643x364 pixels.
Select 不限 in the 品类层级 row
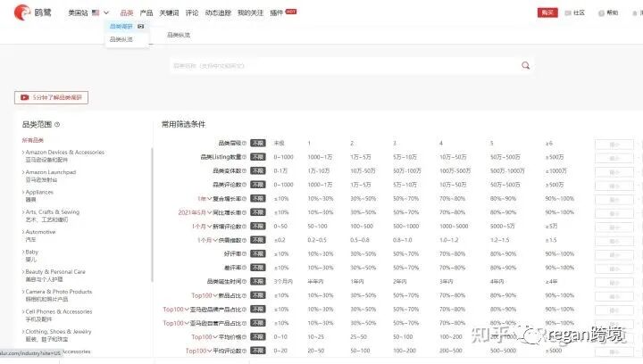point(258,144)
